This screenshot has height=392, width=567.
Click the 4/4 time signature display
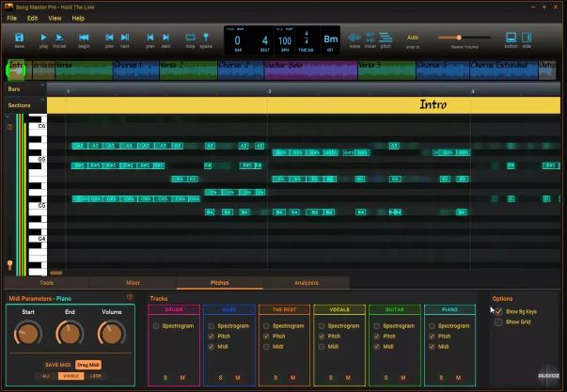pos(307,38)
